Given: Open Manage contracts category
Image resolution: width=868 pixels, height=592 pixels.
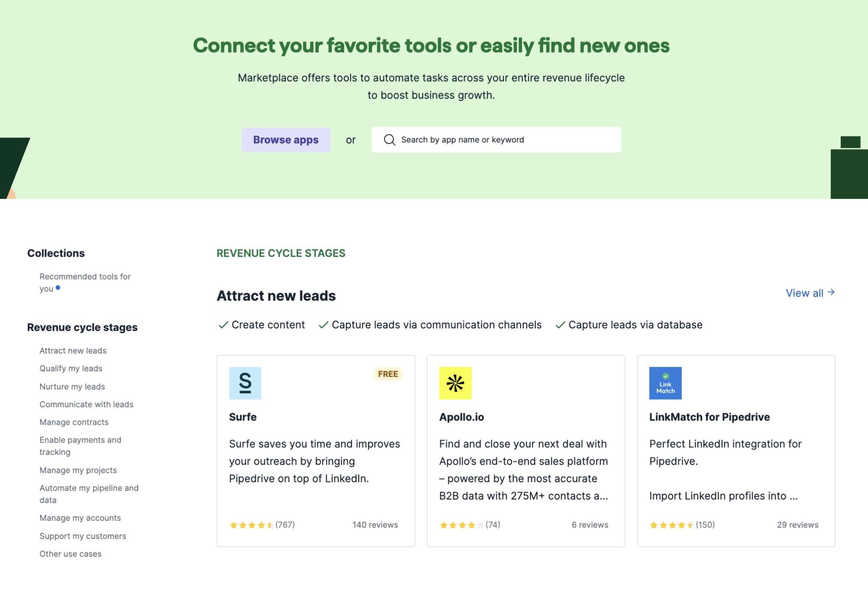Looking at the screenshot, I should pos(74,422).
